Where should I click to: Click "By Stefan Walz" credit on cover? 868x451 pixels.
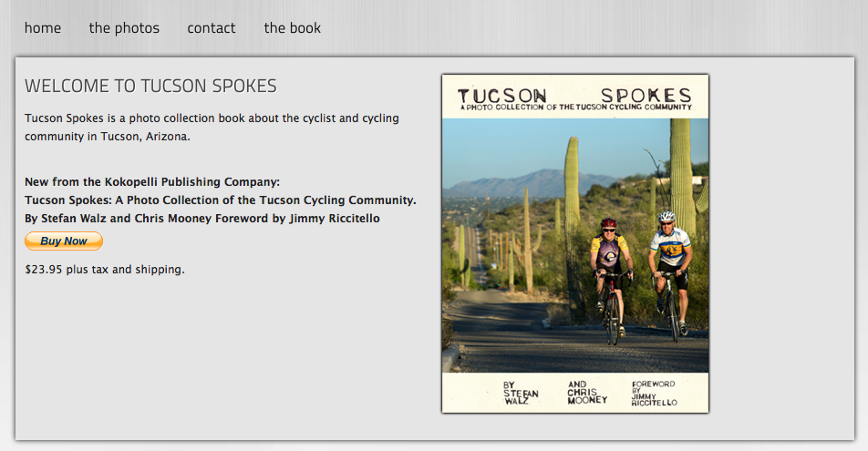[x=521, y=393]
